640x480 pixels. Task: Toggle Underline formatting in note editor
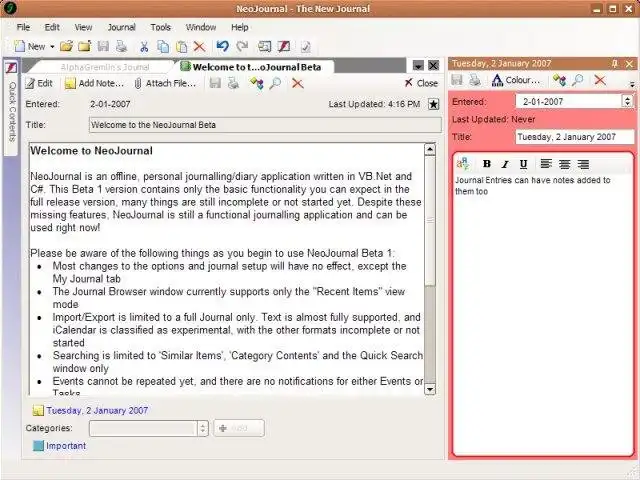(x=524, y=164)
